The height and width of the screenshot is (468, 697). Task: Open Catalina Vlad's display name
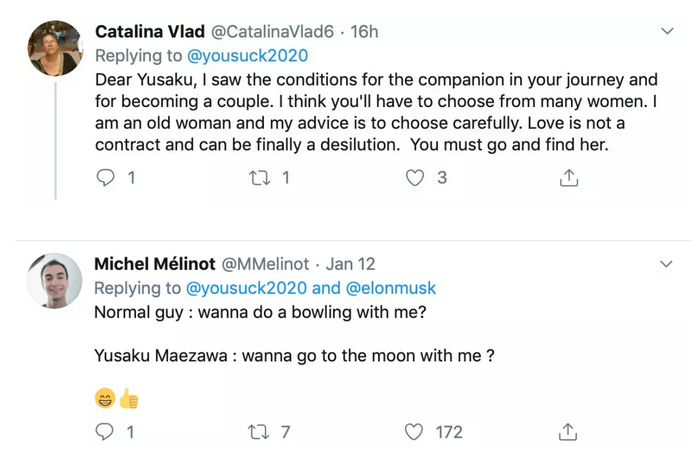(150, 32)
